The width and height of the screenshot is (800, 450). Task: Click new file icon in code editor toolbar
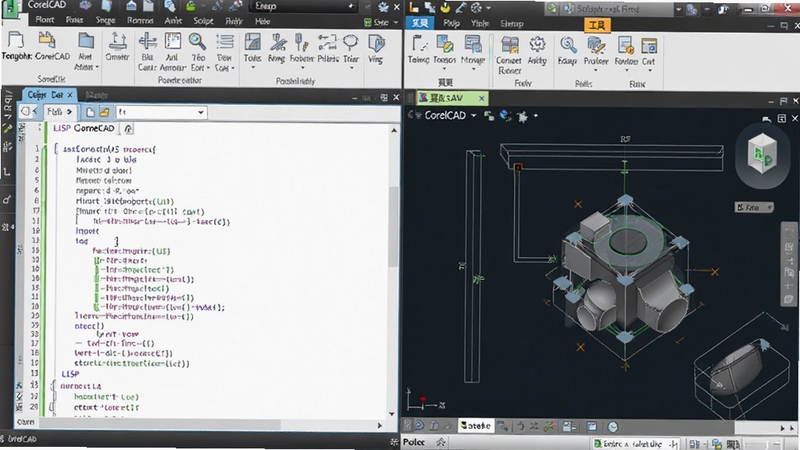pos(90,112)
